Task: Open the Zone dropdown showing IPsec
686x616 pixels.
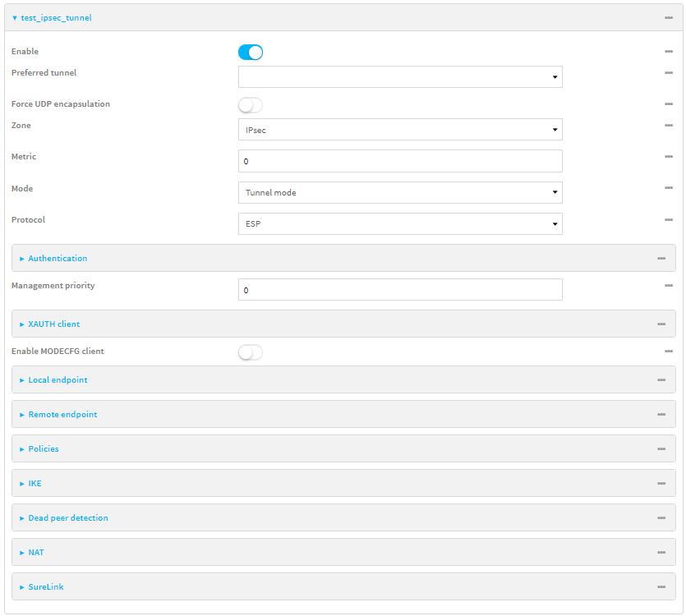Action: tap(554, 129)
